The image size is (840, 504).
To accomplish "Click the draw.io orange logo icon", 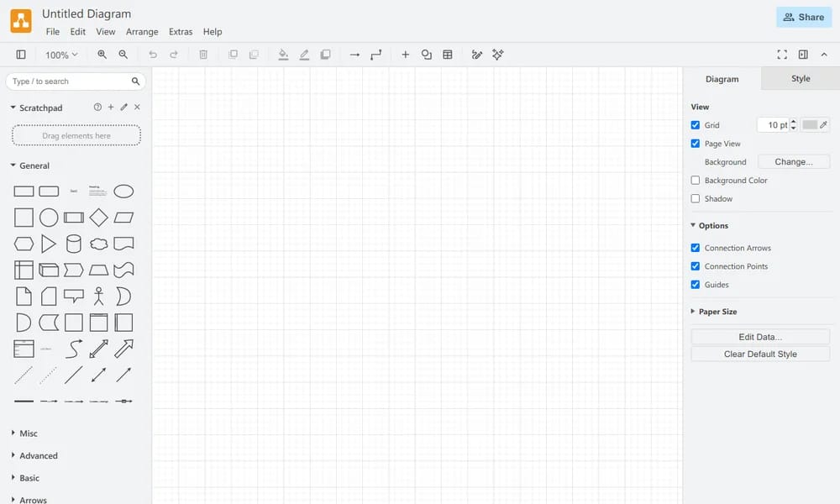I will tap(21, 21).
